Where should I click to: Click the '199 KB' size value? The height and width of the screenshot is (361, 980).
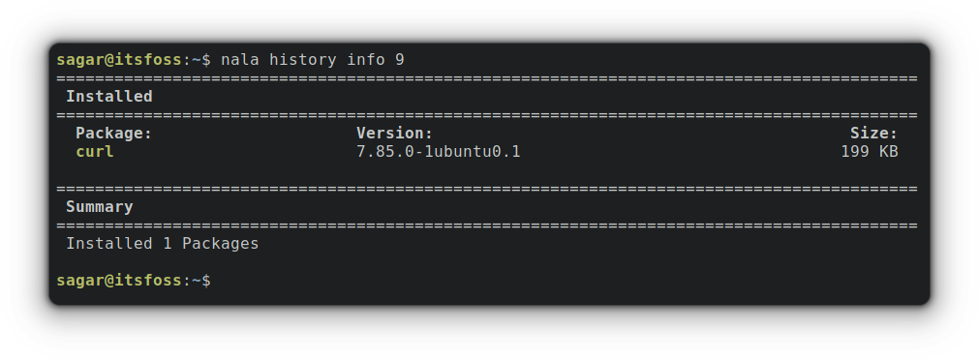[870, 152]
